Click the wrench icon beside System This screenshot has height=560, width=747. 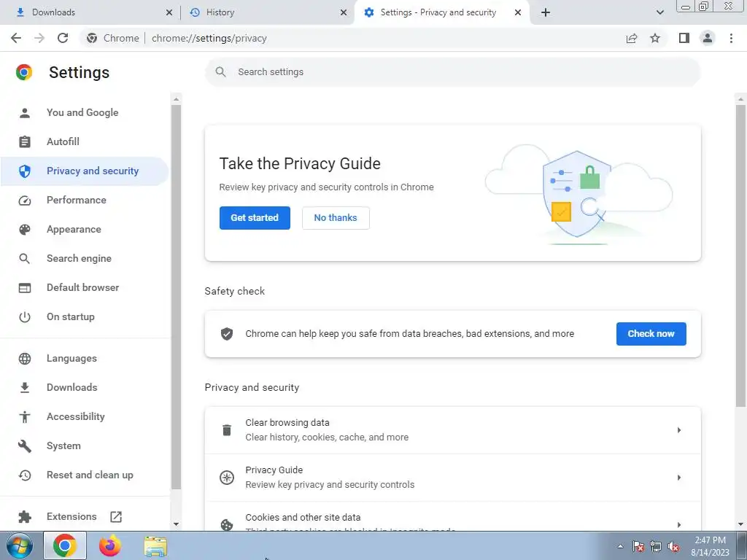24,446
